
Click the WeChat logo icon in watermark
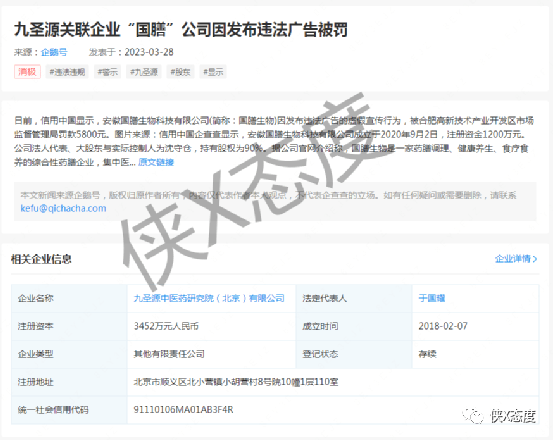(473, 416)
